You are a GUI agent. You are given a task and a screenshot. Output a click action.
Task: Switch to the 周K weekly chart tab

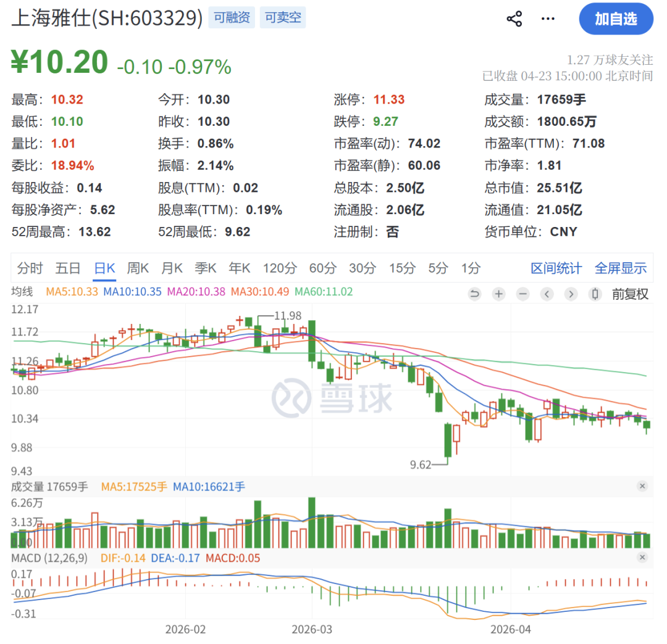(138, 268)
